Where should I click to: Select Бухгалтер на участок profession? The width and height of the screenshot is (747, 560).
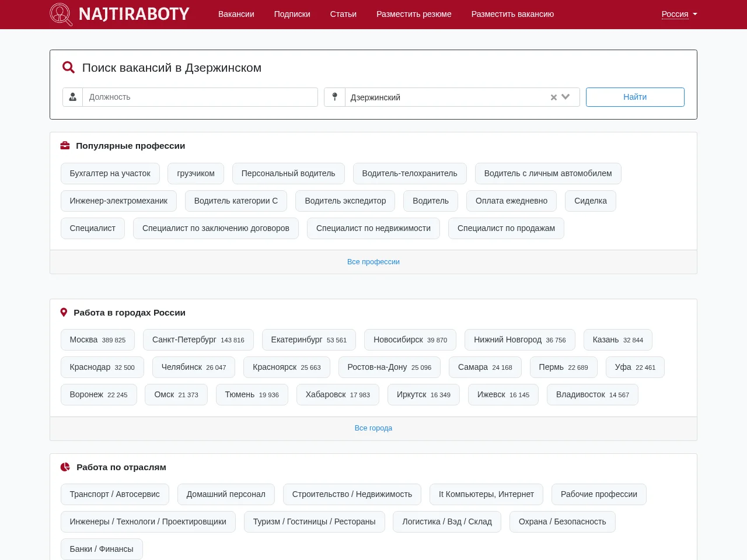[x=110, y=173]
